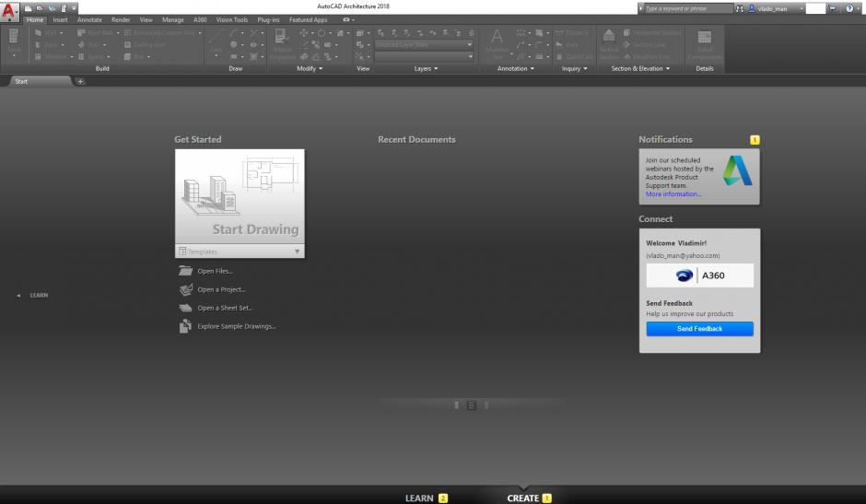The height and width of the screenshot is (504, 866).
Task: Expand the Inquiry panel
Action: click(x=574, y=68)
